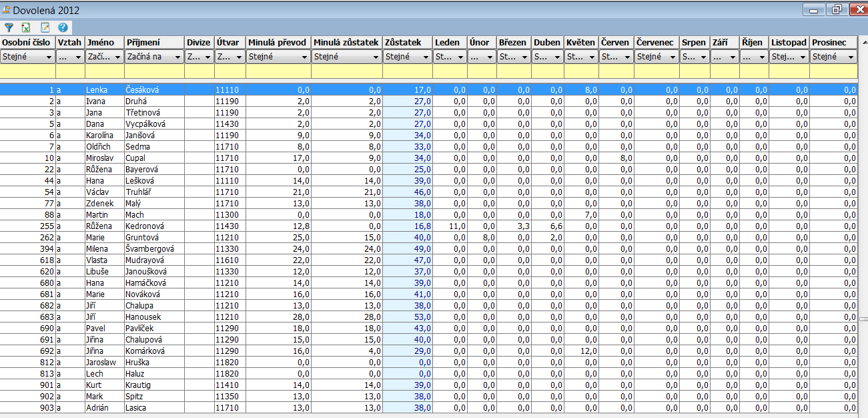Viewport: 868px width, 418px height.
Task: Expand the Příjmení 'Začíná na' filter dropdown
Action: (177, 57)
